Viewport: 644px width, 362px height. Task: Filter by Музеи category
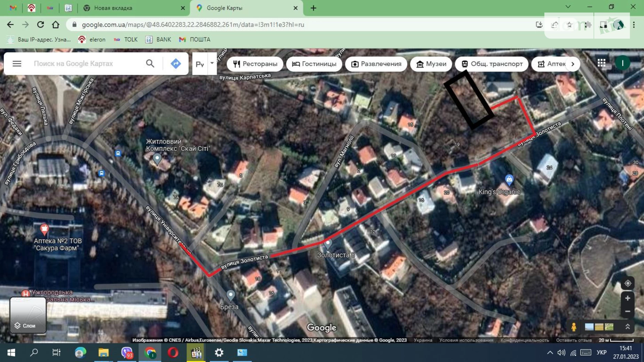[431, 64]
